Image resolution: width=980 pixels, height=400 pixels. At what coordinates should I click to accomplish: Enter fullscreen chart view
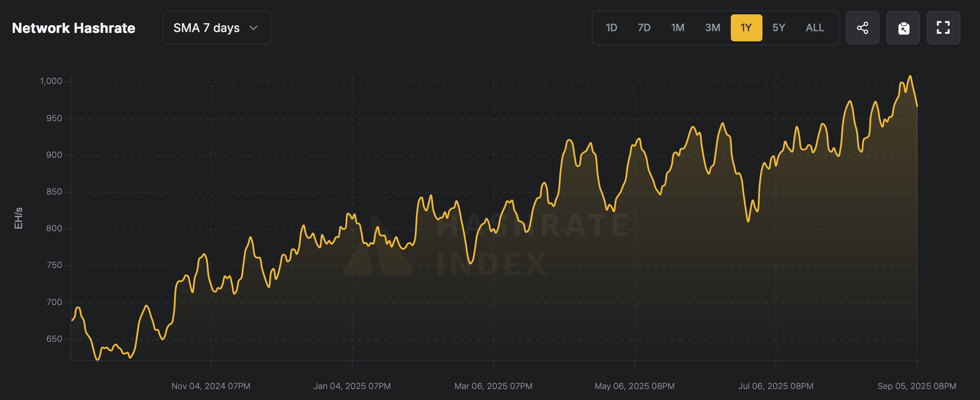(x=943, y=28)
